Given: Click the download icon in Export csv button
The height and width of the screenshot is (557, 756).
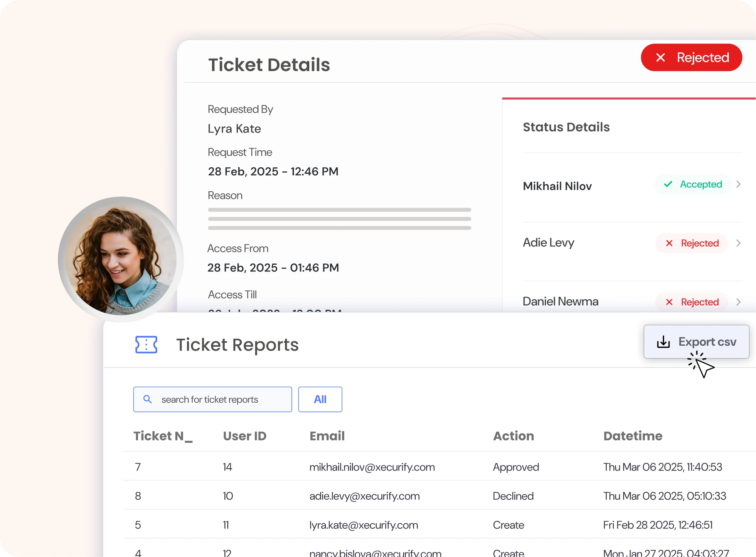Looking at the screenshot, I should (663, 342).
